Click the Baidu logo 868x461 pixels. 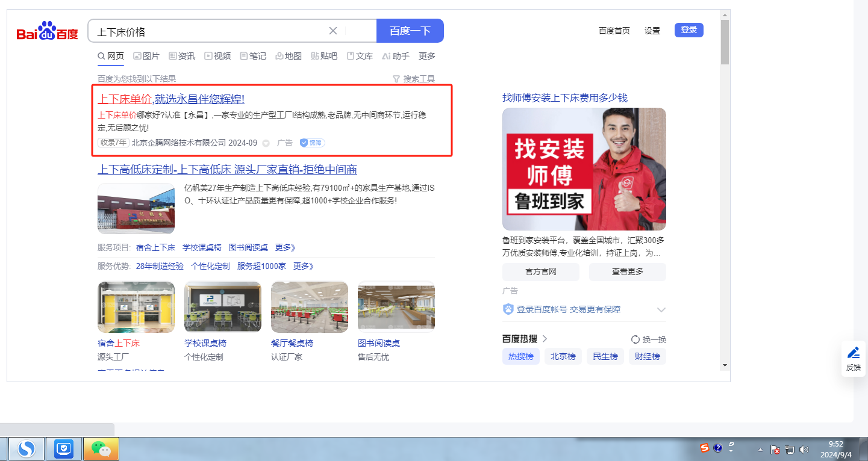point(48,31)
